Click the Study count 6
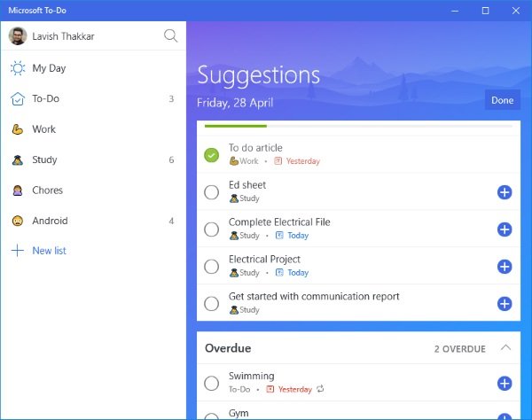 click(x=171, y=159)
